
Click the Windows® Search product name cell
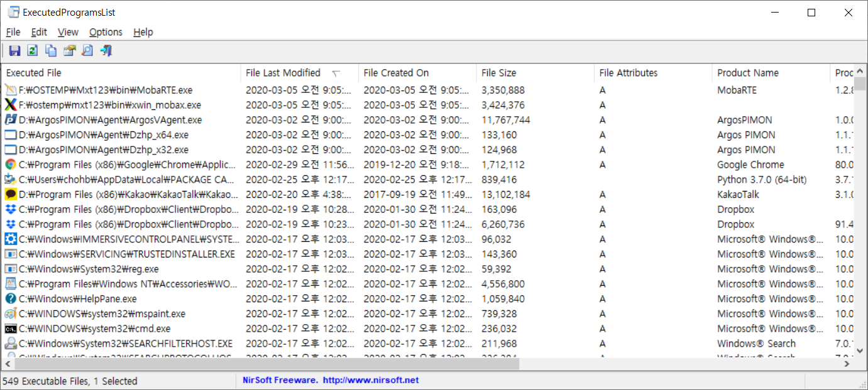tap(756, 344)
